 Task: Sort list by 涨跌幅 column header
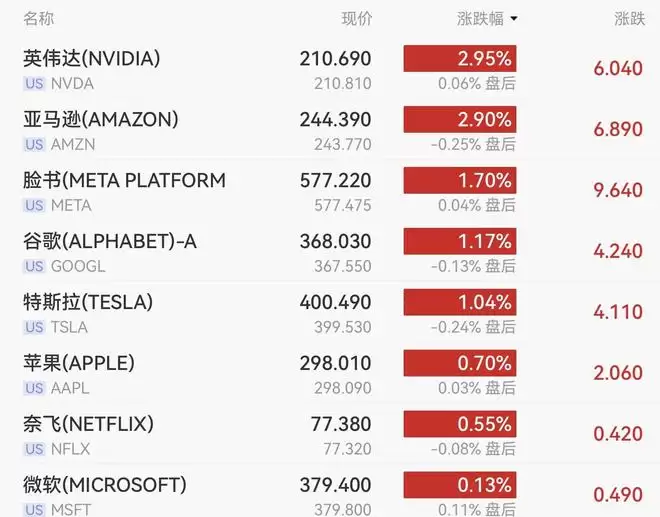(x=480, y=19)
